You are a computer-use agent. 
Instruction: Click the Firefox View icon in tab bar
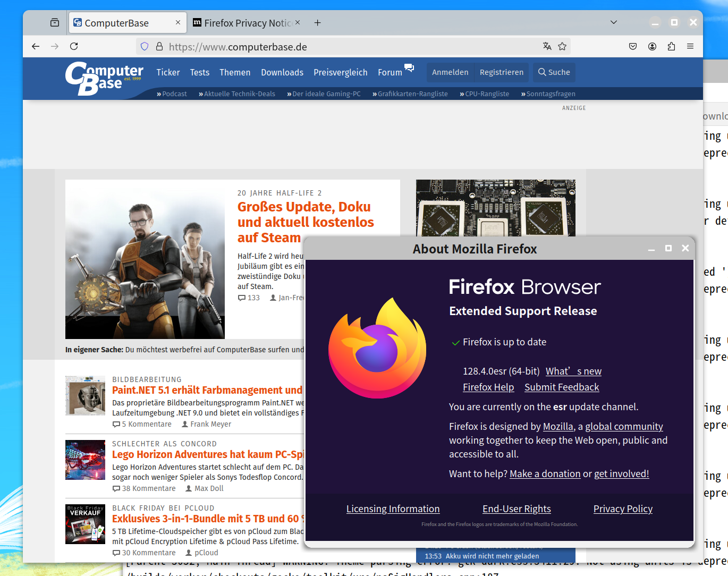tap(54, 22)
